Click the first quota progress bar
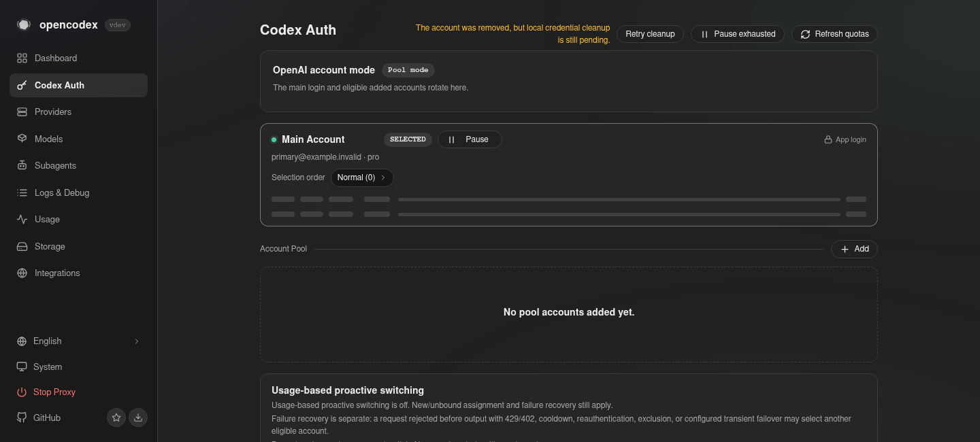This screenshot has height=442, width=980. pos(619,199)
